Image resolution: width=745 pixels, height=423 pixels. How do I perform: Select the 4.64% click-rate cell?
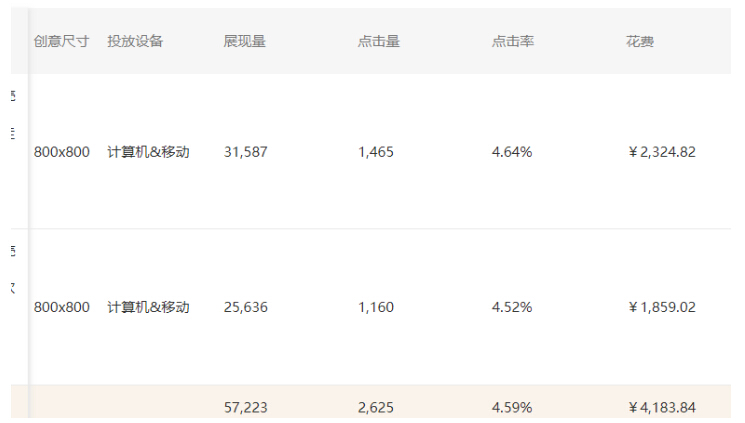512,152
